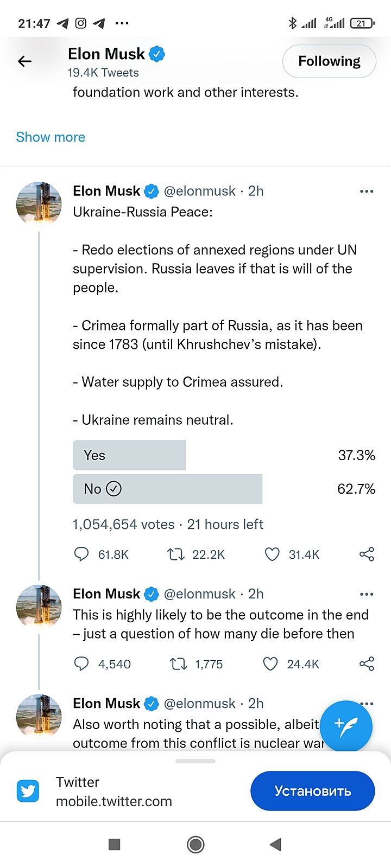The height and width of the screenshot is (868, 391).
Task: Reply to the "highly likely" outcome tweet
Action: (x=81, y=664)
